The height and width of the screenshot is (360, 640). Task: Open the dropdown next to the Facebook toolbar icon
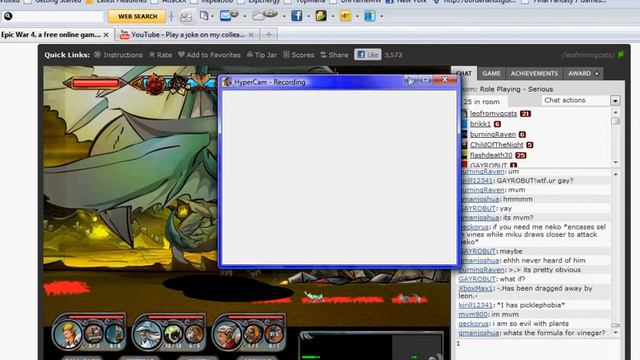pos(308,16)
